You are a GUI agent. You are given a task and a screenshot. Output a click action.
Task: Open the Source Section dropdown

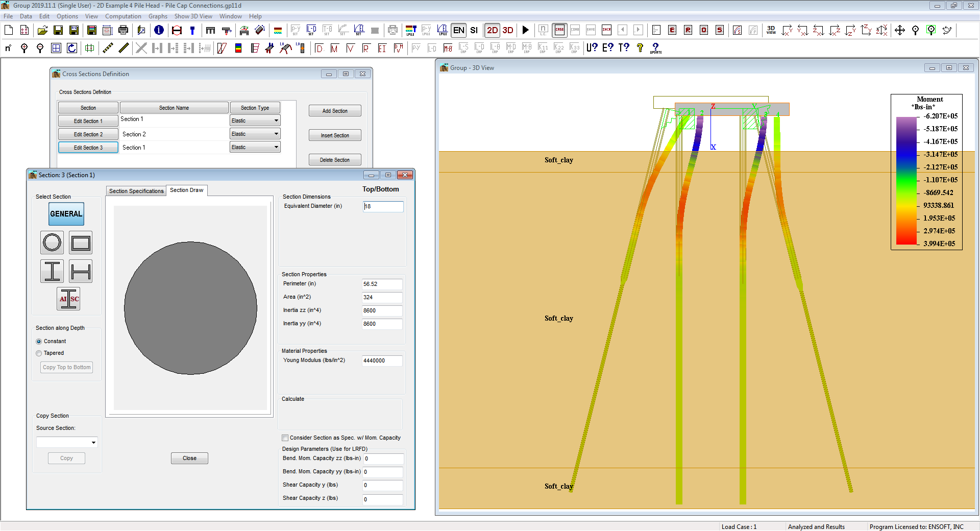[x=67, y=442]
